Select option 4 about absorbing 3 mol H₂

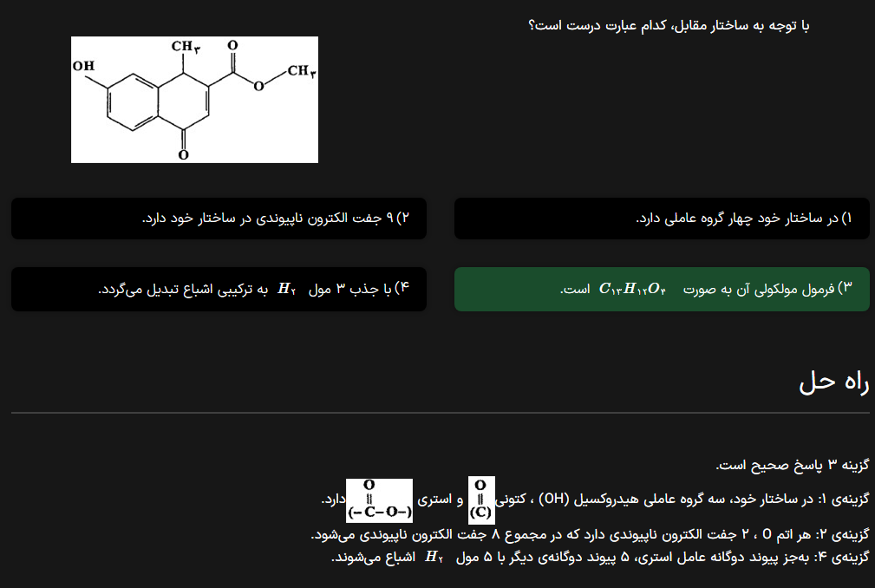click(219, 289)
